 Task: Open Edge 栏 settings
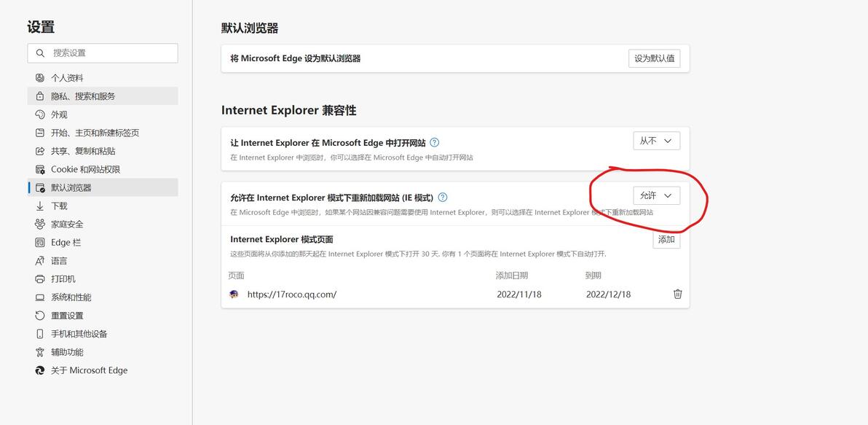[x=103, y=243]
